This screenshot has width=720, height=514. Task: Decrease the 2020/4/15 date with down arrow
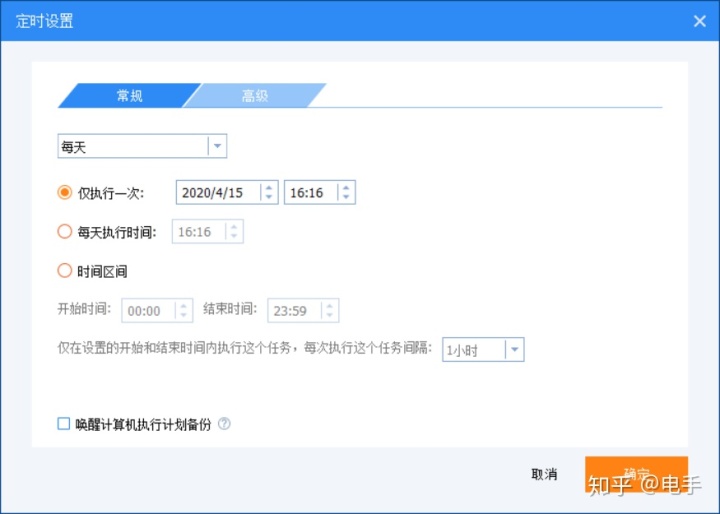(269, 197)
